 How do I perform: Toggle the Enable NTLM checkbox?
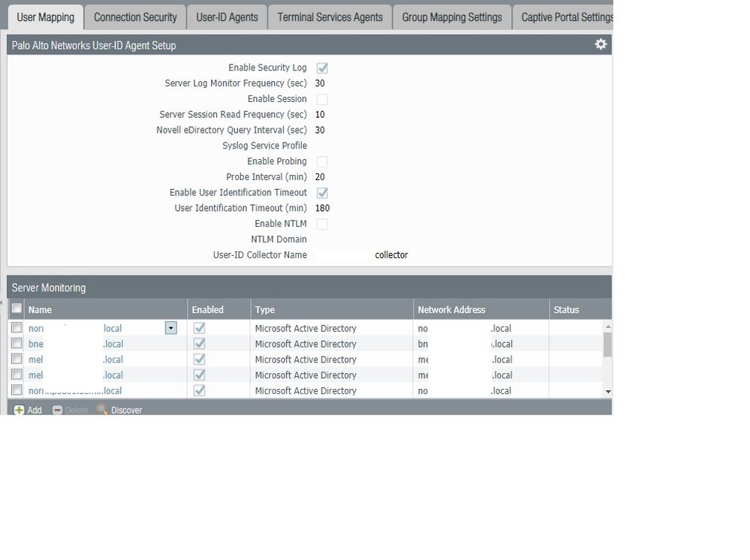click(x=322, y=224)
